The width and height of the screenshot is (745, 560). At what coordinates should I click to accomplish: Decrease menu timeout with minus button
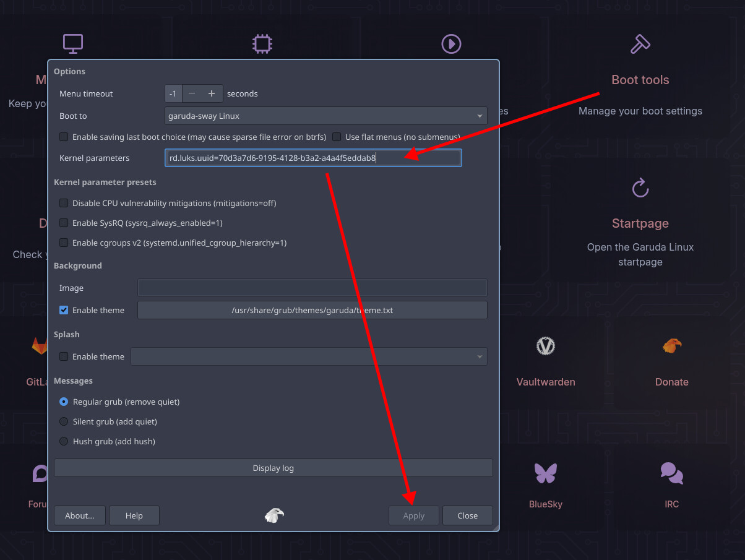[x=192, y=93]
